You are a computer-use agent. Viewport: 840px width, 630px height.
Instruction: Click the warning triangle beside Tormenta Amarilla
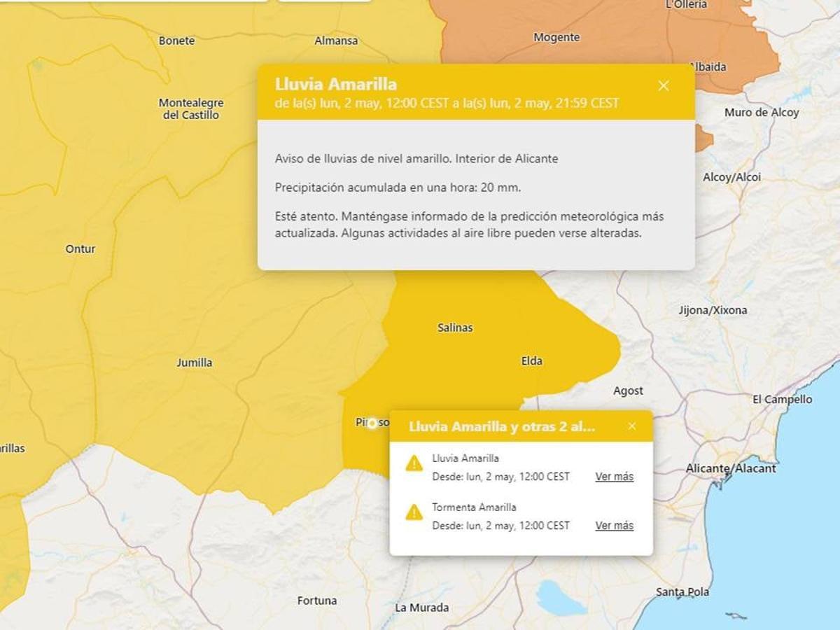[414, 512]
